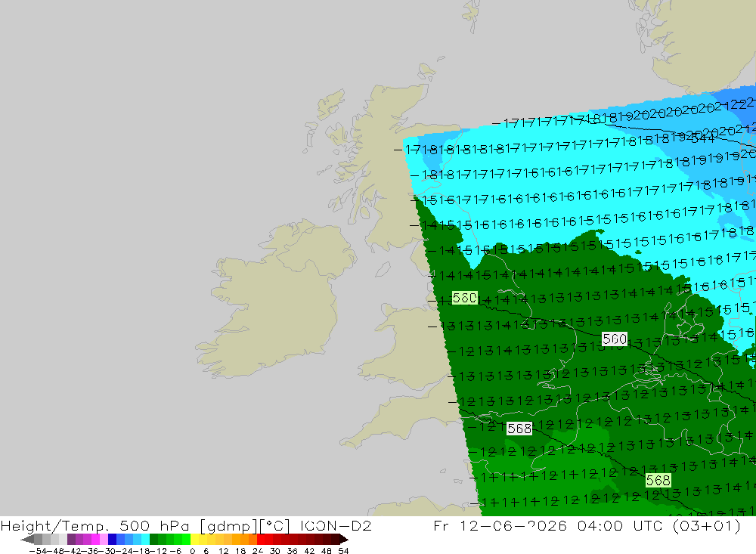Click the white 560 contour label
Image resolution: width=756 pixels, height=554 pixels.
click(615, 339)
